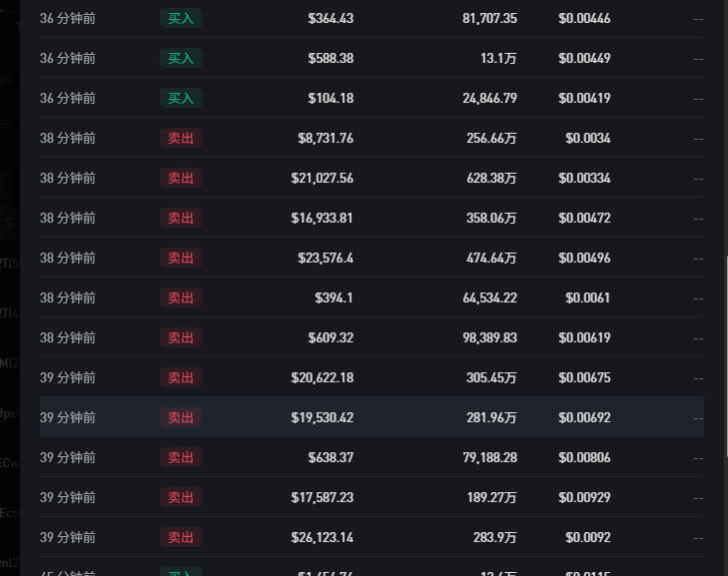This screenshot has height=576, width=728.
Task: Click the quantity 13.1万
Action: point(498,58)
